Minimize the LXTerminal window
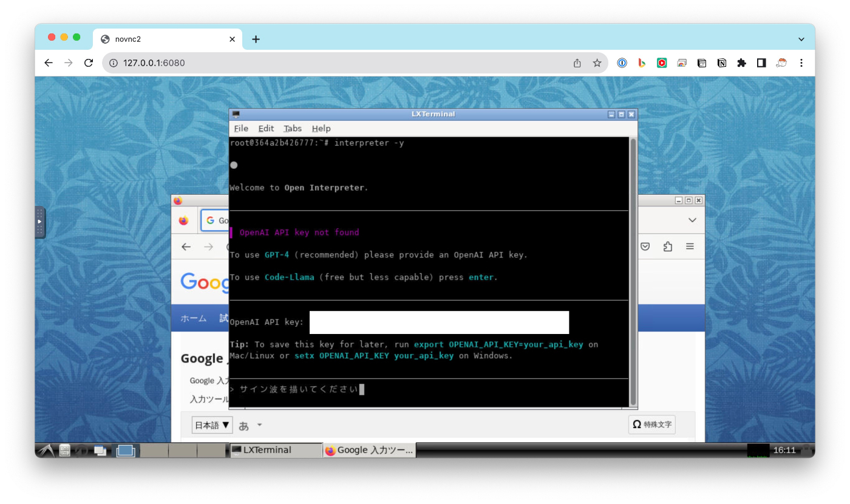This screenshot has height=504, width=850. (x=611, y=114)
